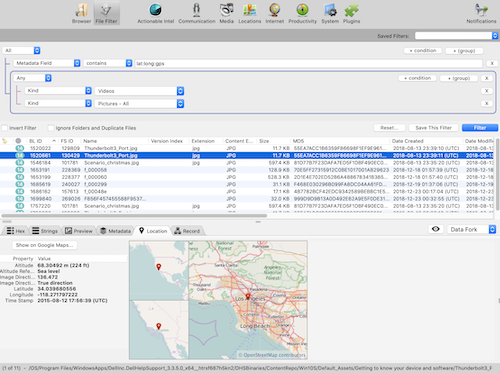
Task: Add a group to the top-level filter
Action: point(464,51)
